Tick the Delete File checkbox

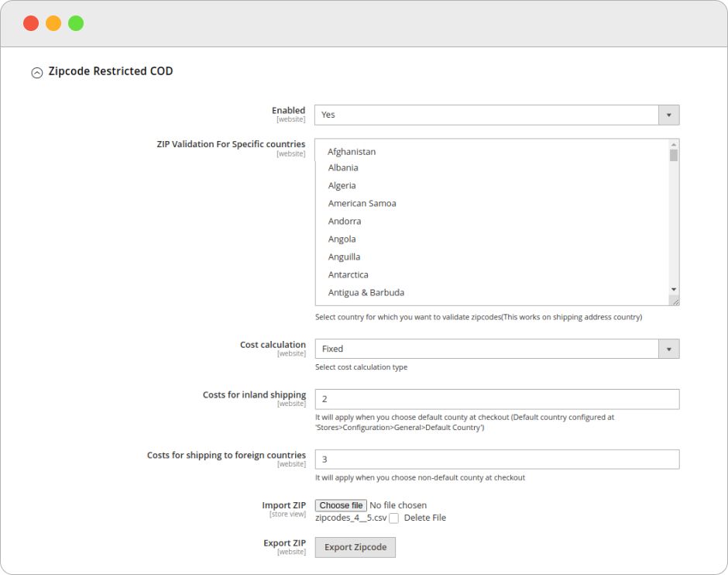click(x=394, y=518)
